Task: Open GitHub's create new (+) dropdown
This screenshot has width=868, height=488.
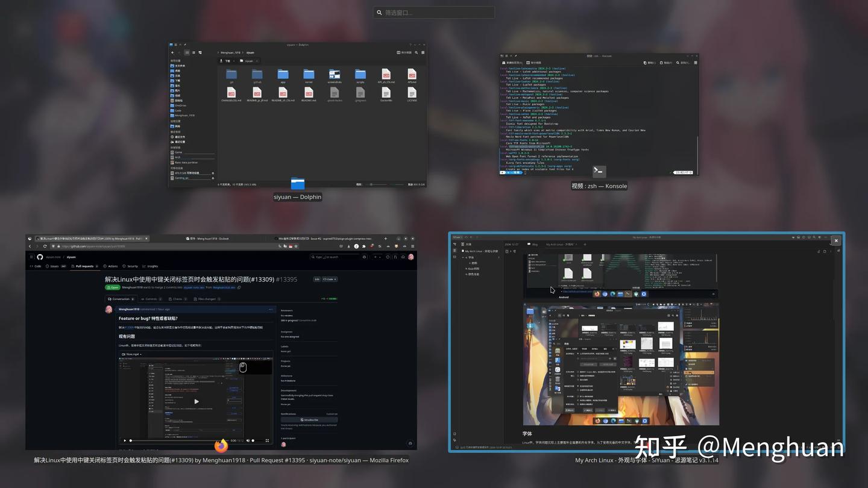Action: [375, 257]
